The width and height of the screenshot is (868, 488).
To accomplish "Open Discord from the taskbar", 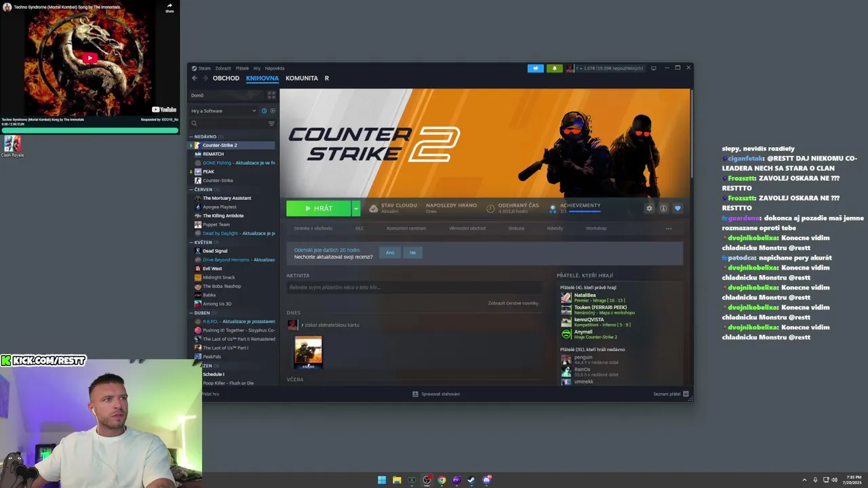I will pos(486,480).
